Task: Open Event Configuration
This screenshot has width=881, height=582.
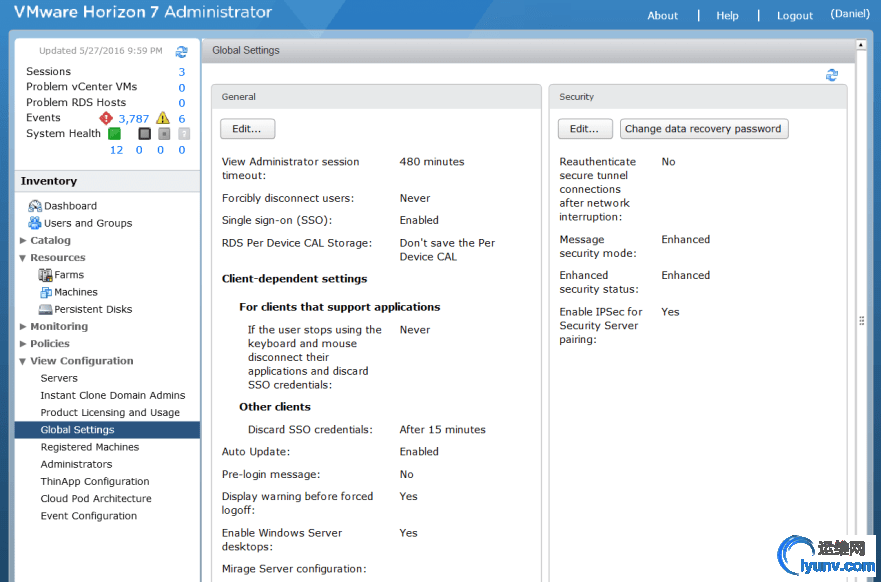Action: [89, 516]
